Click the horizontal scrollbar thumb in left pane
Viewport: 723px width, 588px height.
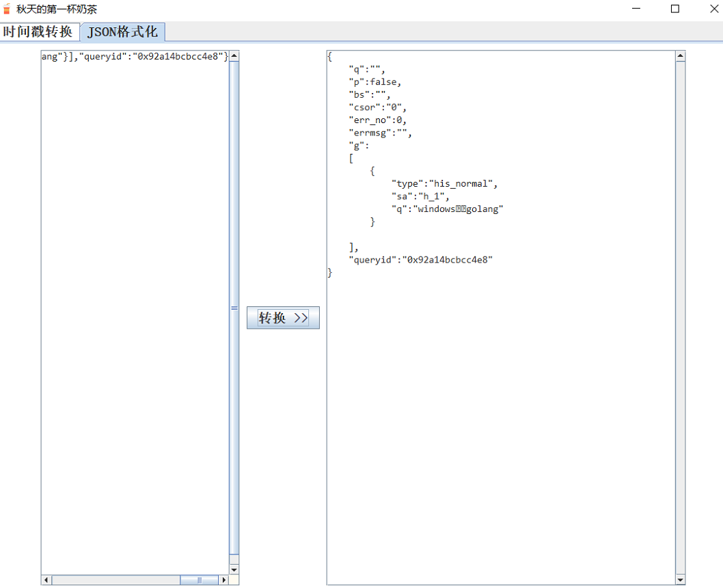pos(199,580)
